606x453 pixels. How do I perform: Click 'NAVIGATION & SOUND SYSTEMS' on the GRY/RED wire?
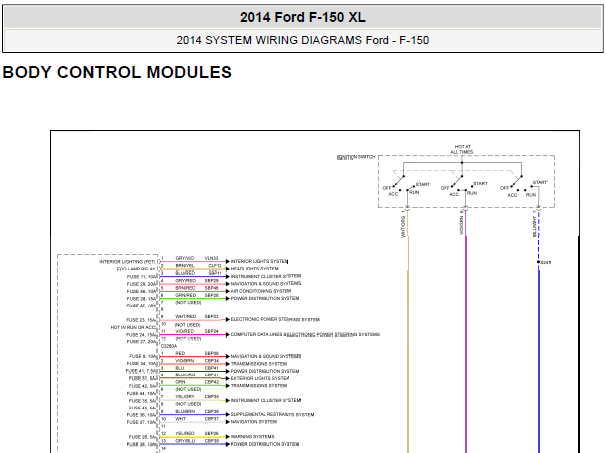[x=266, y=284]
